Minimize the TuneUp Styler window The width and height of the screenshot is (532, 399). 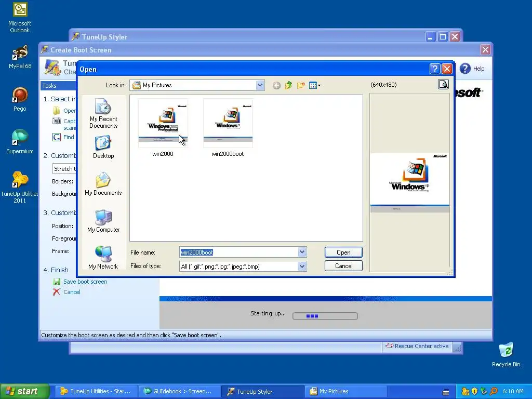[431, 37]
